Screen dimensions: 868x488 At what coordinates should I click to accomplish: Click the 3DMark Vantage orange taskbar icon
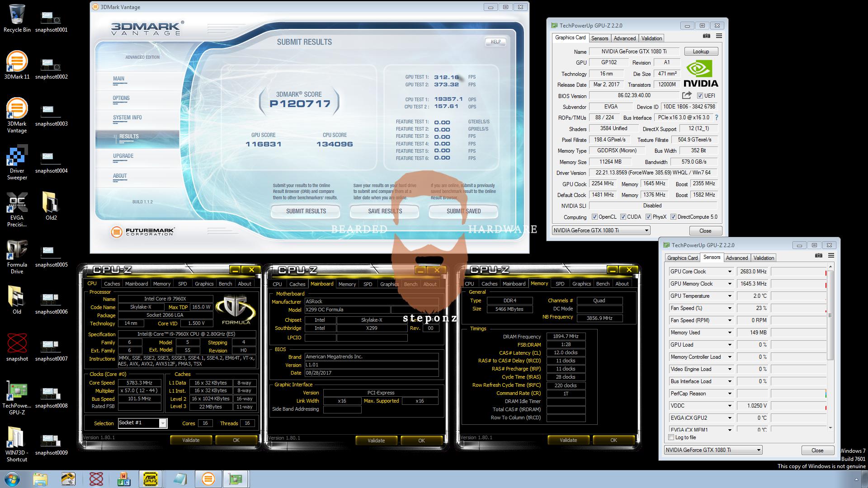(208, 479)
